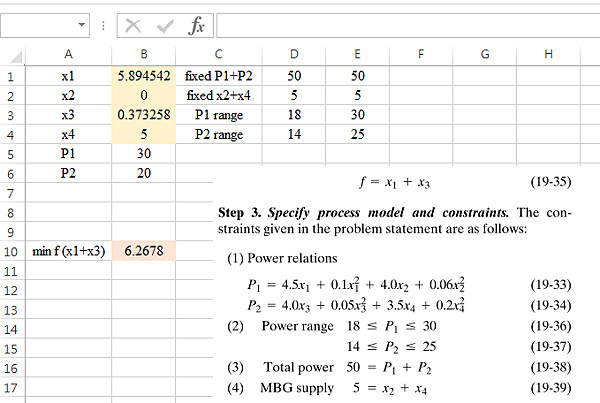Select cell E2 showing 5
Image resolution: width=600 pixels, height=403 pixels.
pyautogui.click(x=357, y=95)
